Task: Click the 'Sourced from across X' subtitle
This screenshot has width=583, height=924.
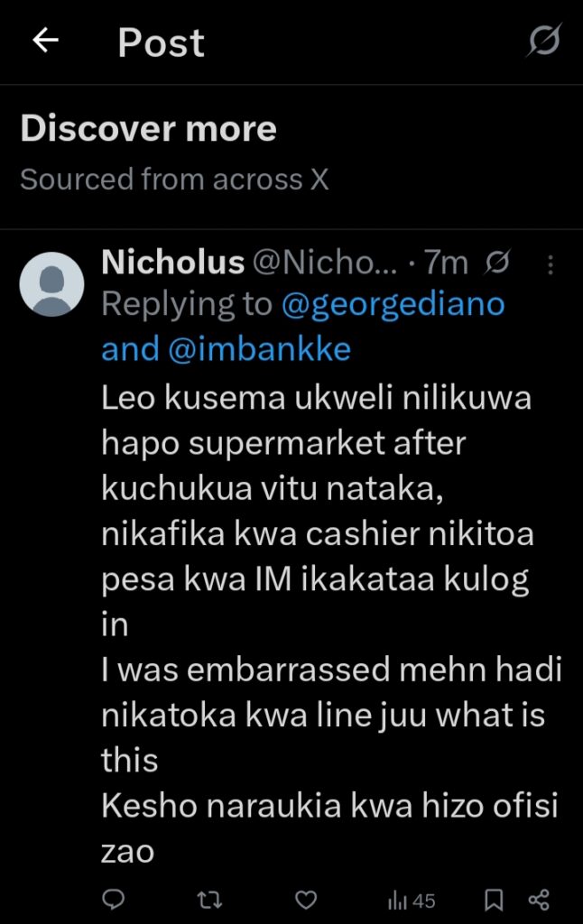Action: pos(174,180)
